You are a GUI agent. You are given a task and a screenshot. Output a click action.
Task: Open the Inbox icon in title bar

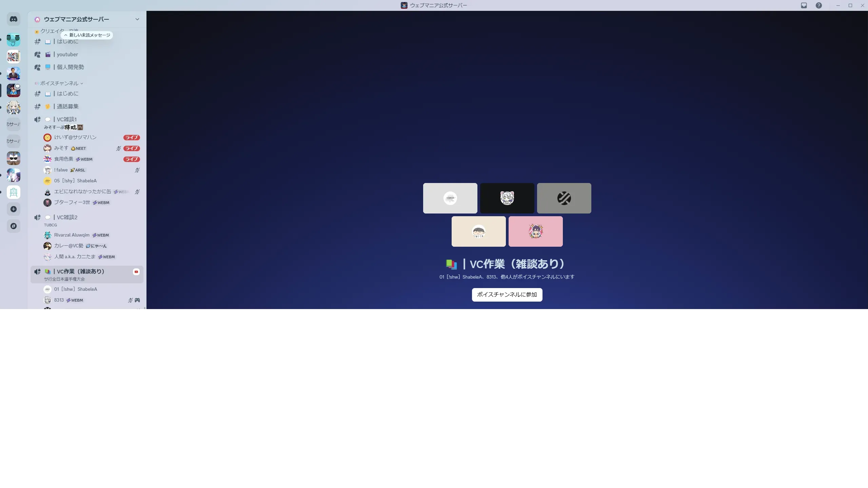coord(804,5)
